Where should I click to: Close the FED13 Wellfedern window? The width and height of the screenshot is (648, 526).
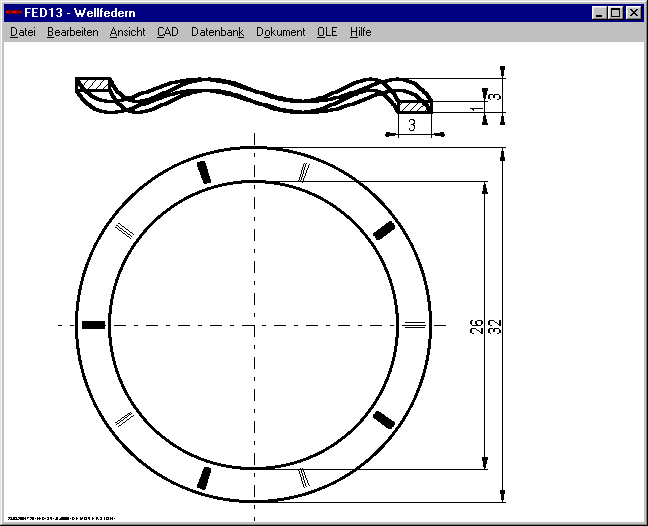pos(634,13)
